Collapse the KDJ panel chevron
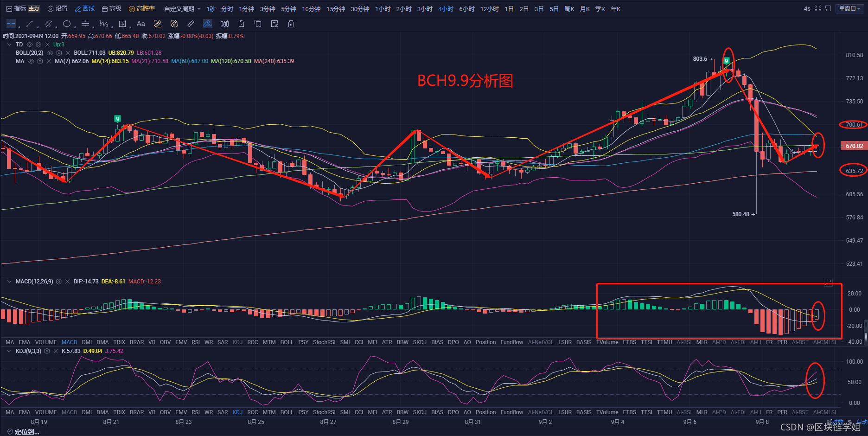The image size is (868, 436). pyautogui.click(x=9, y=351)
